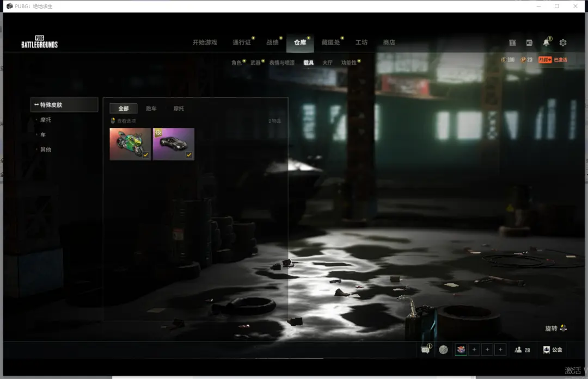Toggle the checkmark on the black sports car skin
Screen dimensions: 588x379
[x=189, y=154]
